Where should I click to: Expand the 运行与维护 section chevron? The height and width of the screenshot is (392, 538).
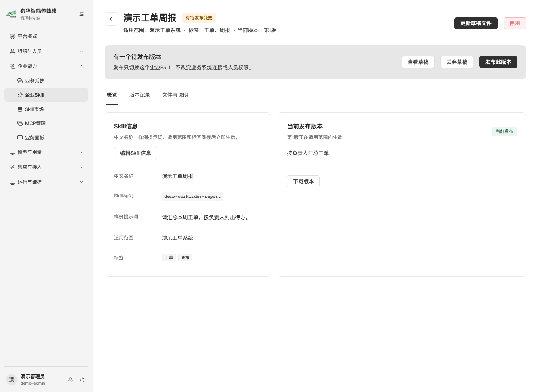81,182
